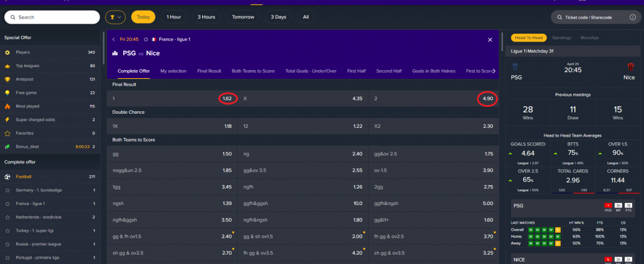Open MozzApp tab

[589, 38]
